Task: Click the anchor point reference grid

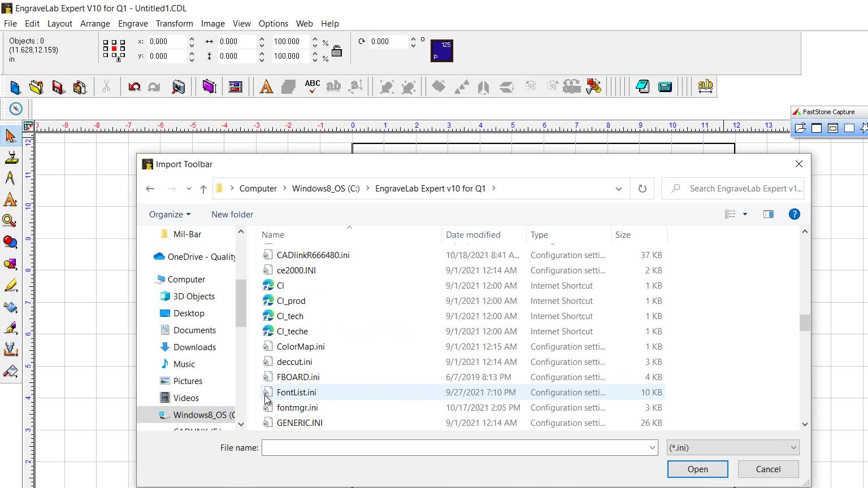Action: [114, 50]
